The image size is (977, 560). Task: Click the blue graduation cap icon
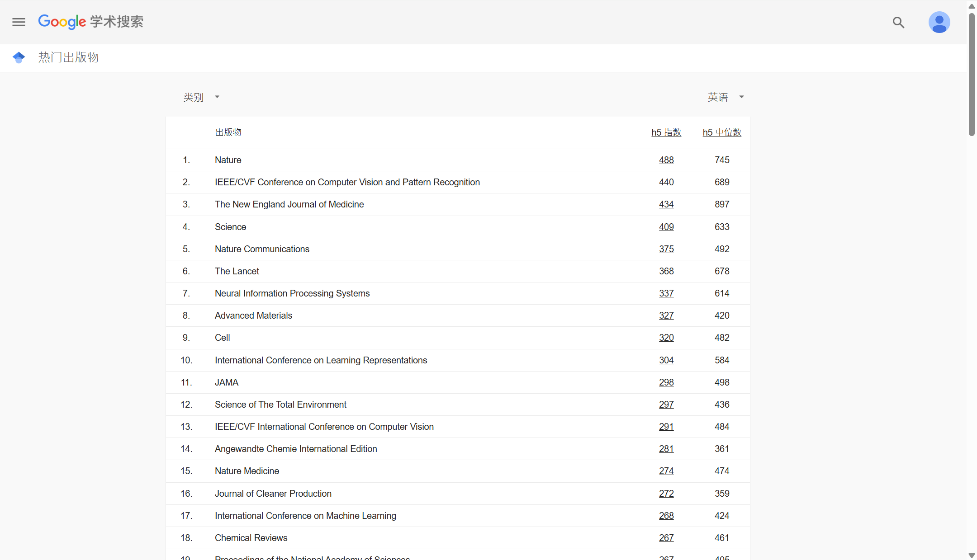(19, 57)
